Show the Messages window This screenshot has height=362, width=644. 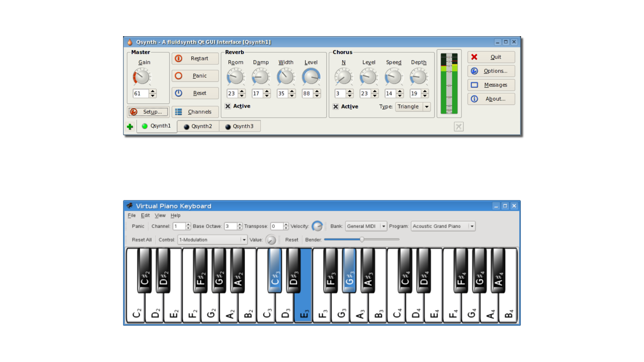point(491,85)
